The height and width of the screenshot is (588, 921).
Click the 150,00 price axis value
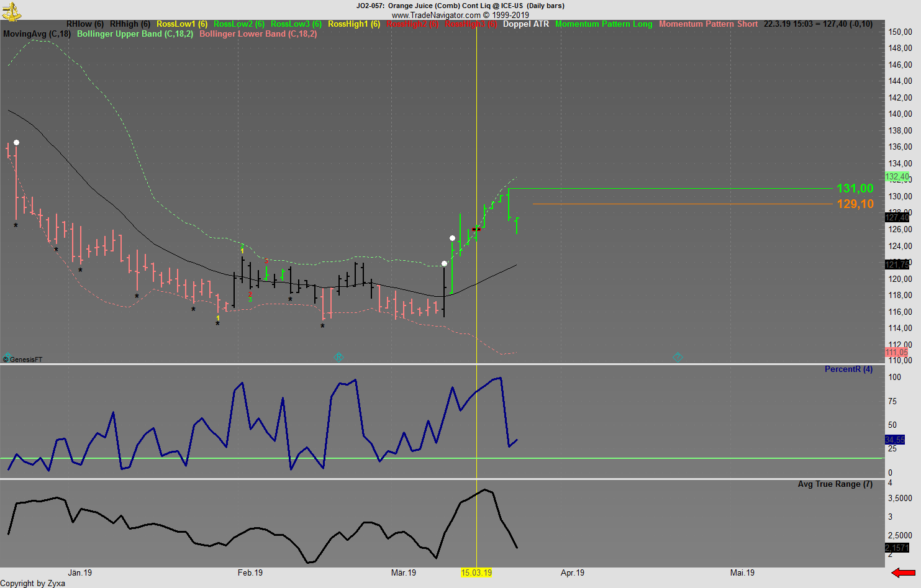tap(901, 32)
